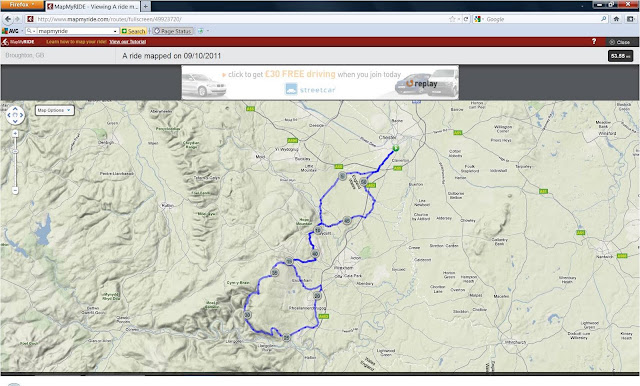Screen dimensions: 640x386
Task: Zoom in with the plus button
Action: click(x=15, y=133)
